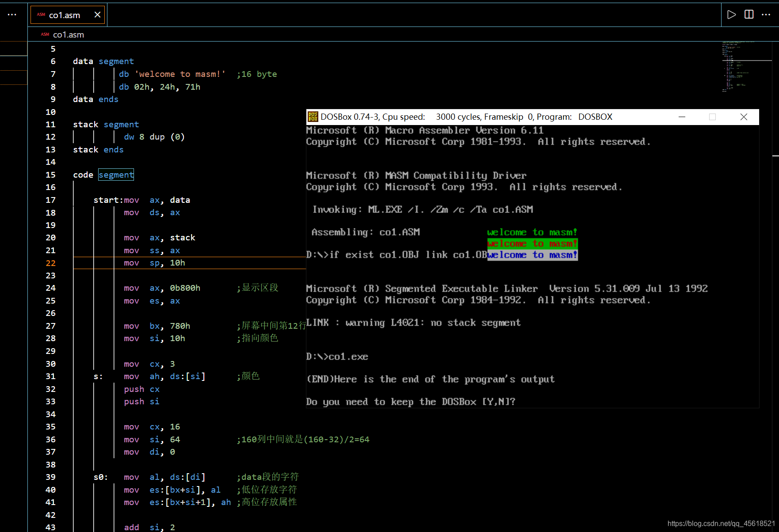The image size is (779, 532).
Task: Click green 'welcome to masm!' in DOSBox
Action: coord(532,232)
